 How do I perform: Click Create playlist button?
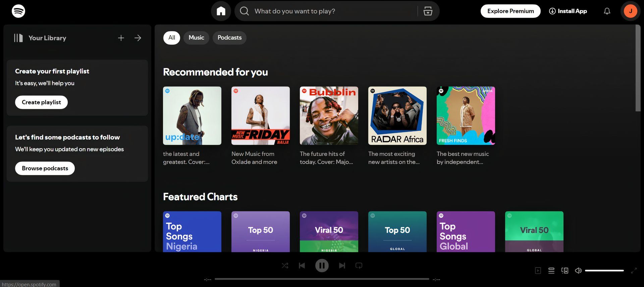41,102
